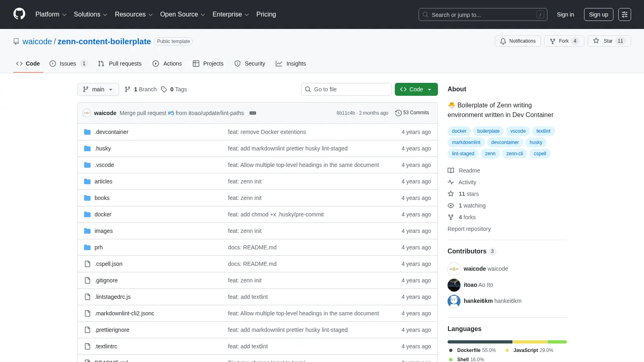Viewport: 644px width, 362px height.
Task: Click the cspell topic tag
Action: click(x=540, y=154)
